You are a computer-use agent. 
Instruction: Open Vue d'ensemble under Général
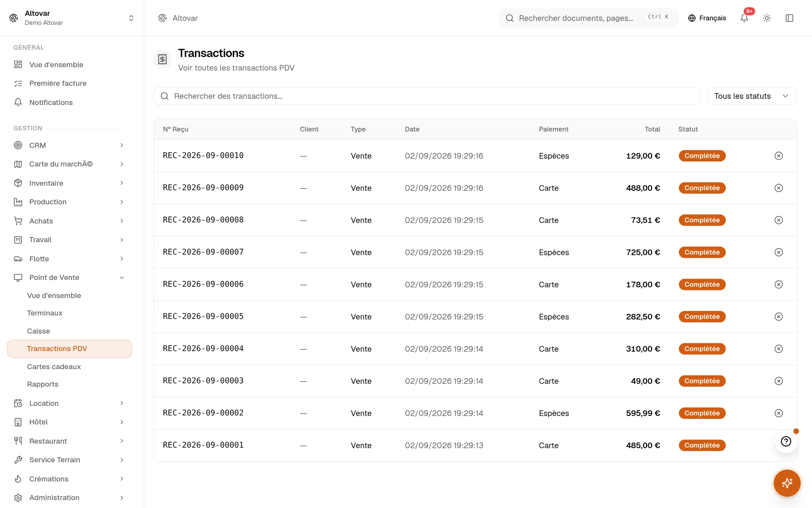click(x=69, y=65)
